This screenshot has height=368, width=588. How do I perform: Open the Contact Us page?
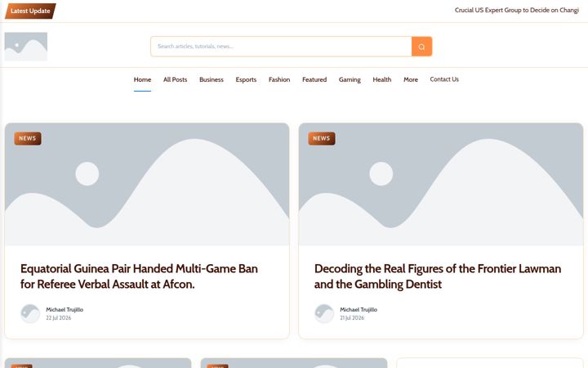tap(444, 79)
